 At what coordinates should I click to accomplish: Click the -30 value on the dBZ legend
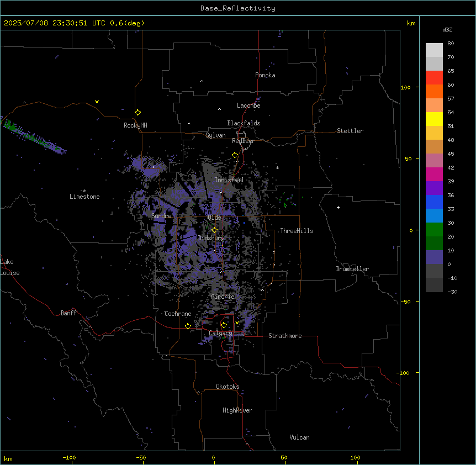click(x=452, y=292)
